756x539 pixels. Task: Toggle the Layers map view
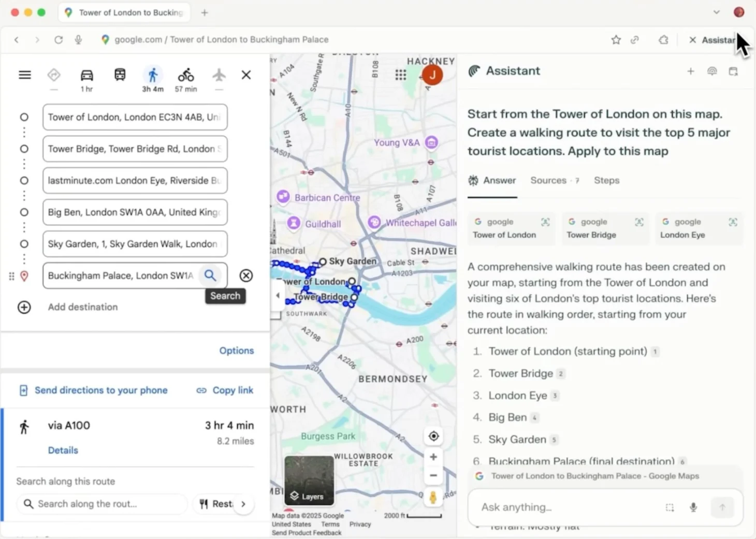[309, 480]
